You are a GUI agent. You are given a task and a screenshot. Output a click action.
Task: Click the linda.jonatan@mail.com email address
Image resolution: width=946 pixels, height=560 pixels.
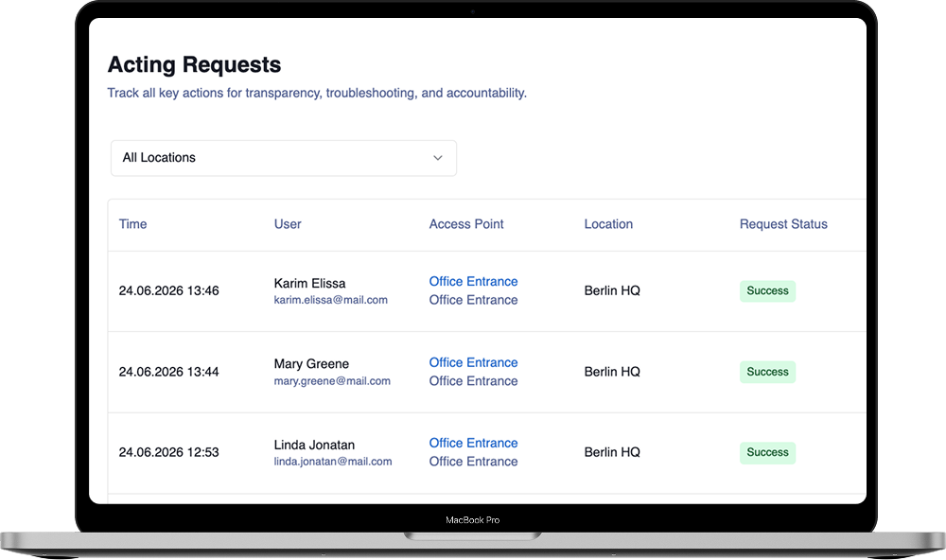click(333, 462)
